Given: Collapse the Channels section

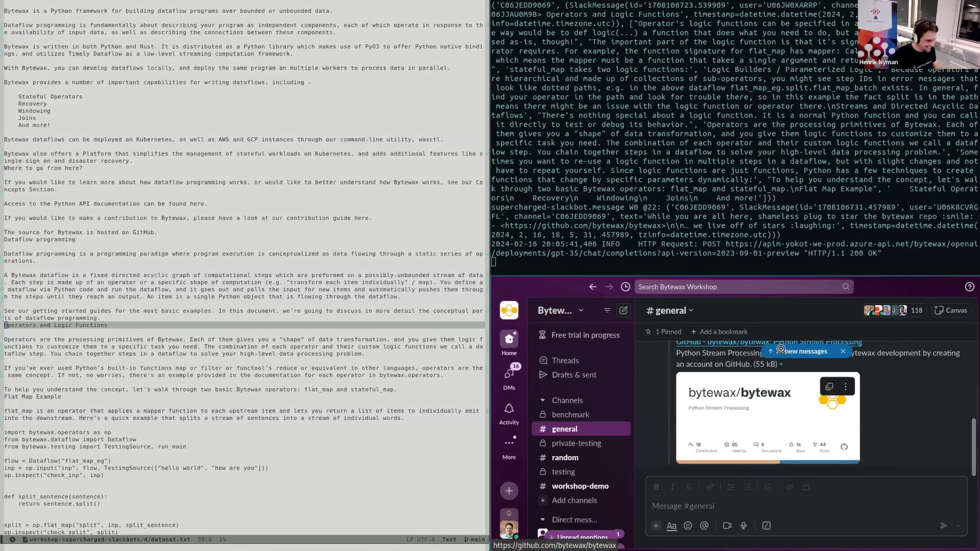Looking at the screenshot, I should (x=543, y=400).
